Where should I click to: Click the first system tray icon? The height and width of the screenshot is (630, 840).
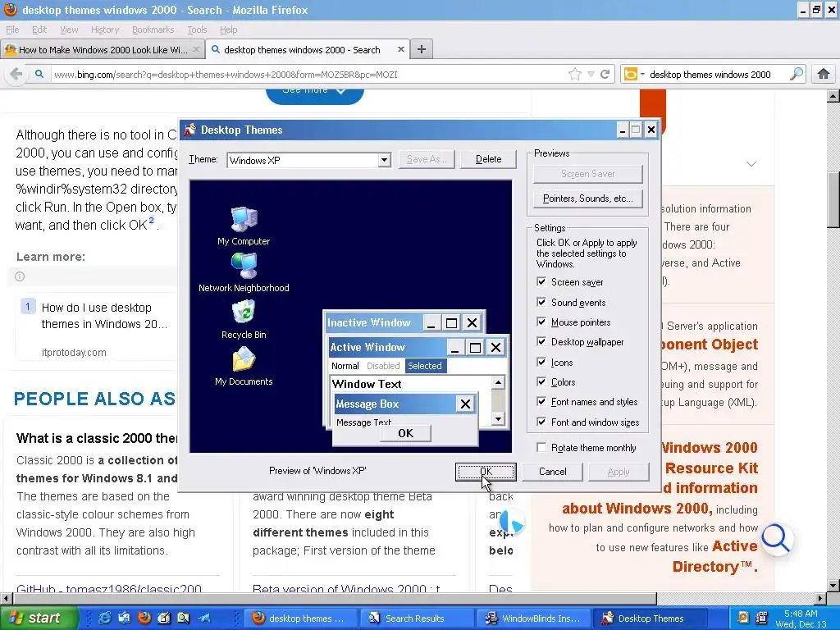[x=743, y=618]
